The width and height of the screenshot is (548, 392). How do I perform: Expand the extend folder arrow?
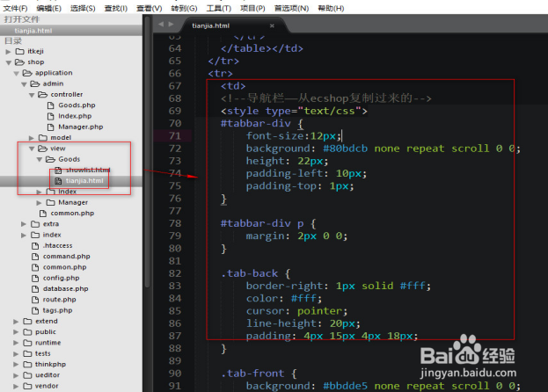[16, 321]
